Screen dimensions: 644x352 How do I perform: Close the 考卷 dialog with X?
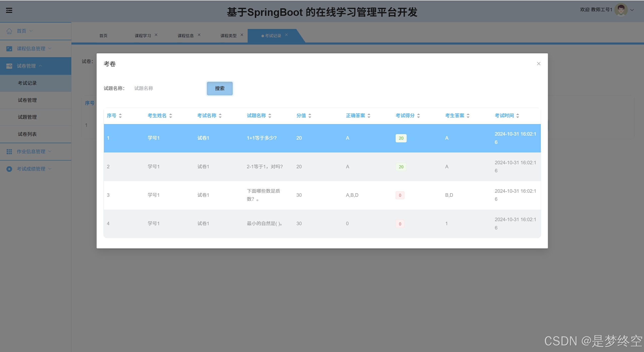tap(539, 64)
